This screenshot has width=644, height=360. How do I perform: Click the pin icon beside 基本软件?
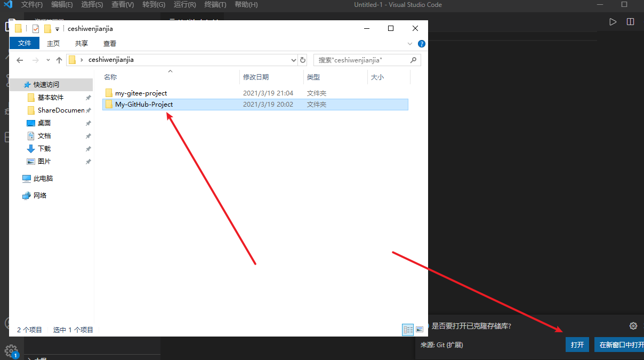(88, 98)
